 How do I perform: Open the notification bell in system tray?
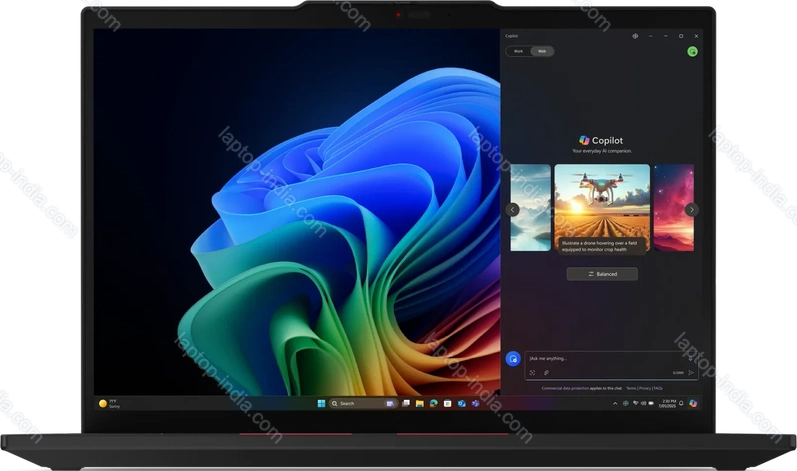coord(680,403)
